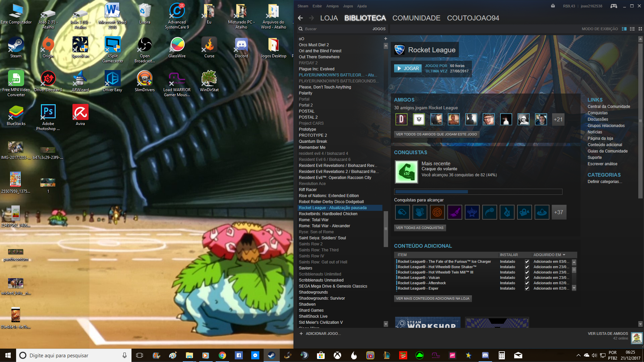Open Calculator from the taskbar
Image resolution: width=644 pixels, height=362 pixels.
tap(502, 355)
